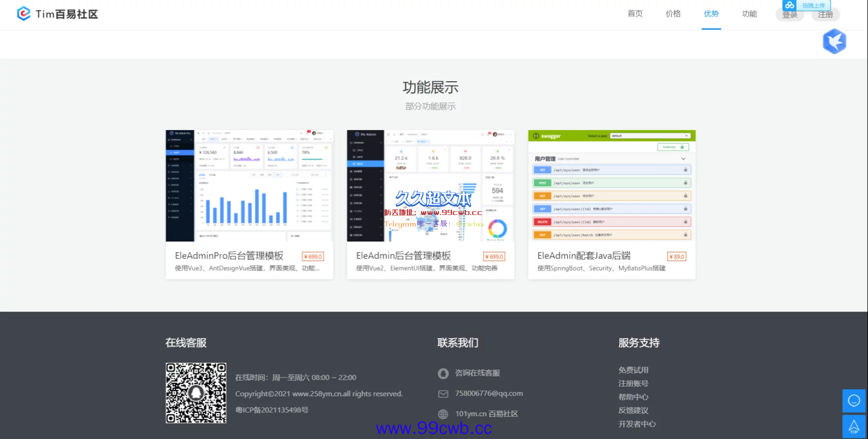The height and width of the screenshot is (439, 868).
Task: Click the ¥699.0 tag on EleAdmin后台管理模板 card
Action: [494, 256]
